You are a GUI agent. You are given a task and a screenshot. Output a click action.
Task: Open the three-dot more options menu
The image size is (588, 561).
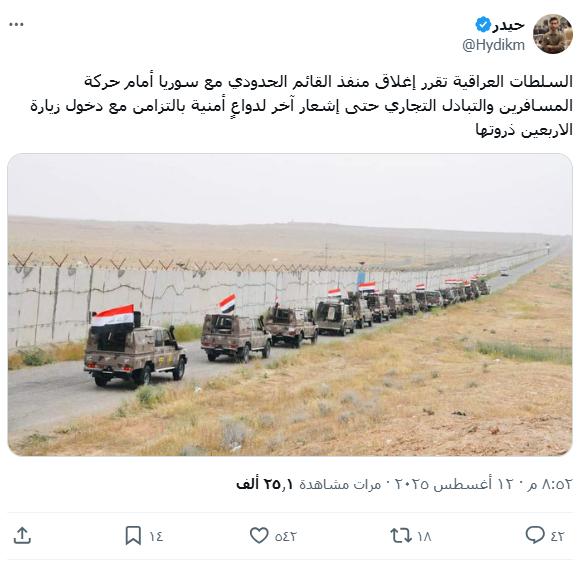pyautogui.click(x=16, y=25)
